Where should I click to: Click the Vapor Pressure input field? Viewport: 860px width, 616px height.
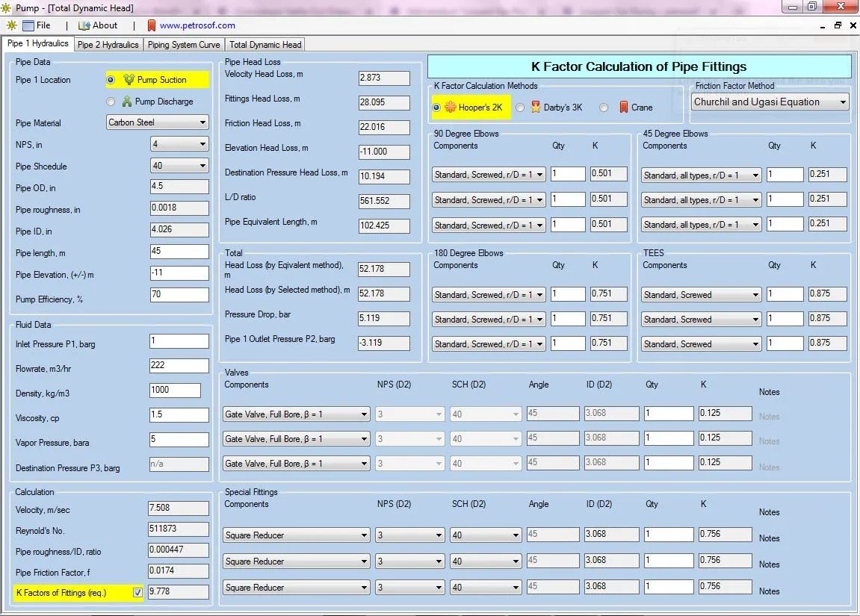pyautogui.click(x=179, y=440)
